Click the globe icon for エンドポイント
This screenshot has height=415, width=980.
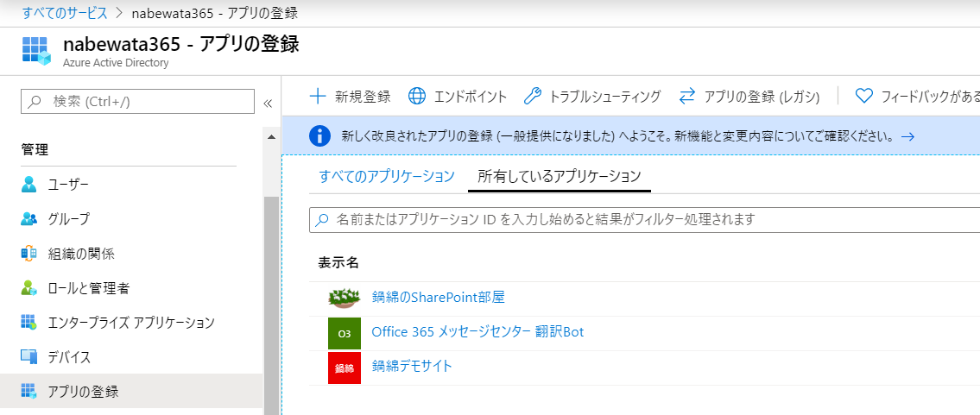coord(417,96)
